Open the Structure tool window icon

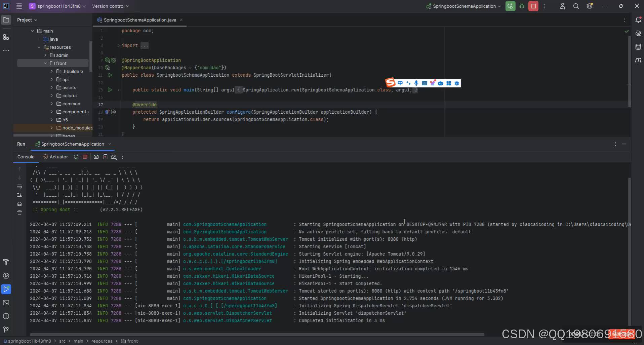(6, 37)
